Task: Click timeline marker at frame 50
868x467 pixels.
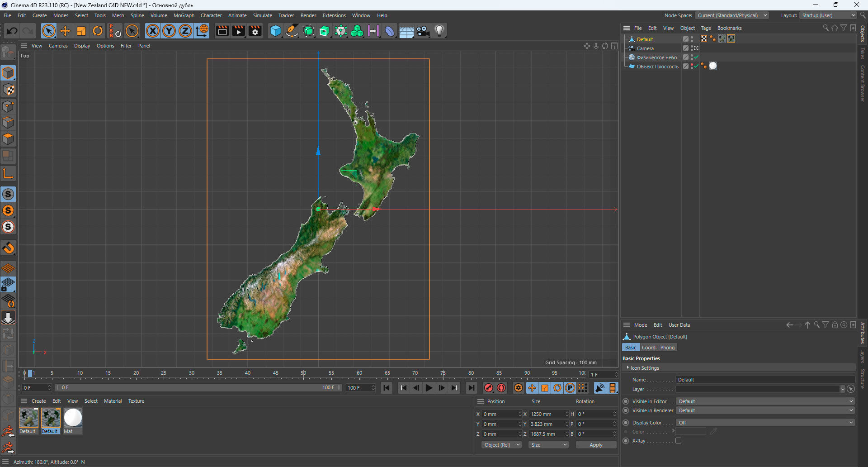Action: (303, 373)
